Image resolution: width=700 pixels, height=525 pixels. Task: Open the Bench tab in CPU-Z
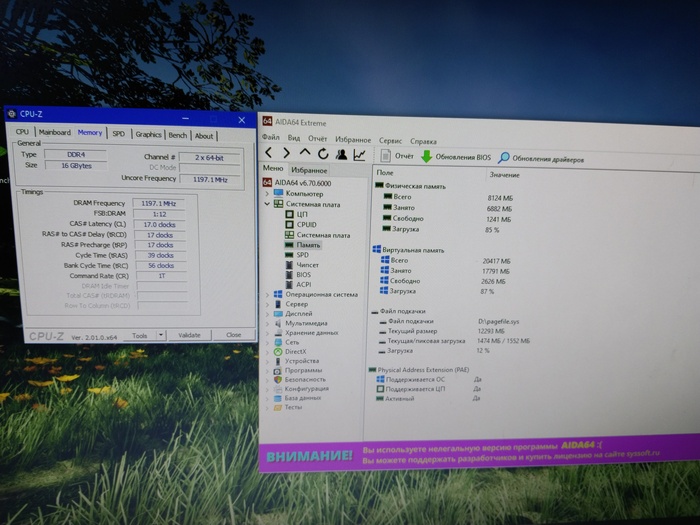pyautogui.click(x=177, y=136)
